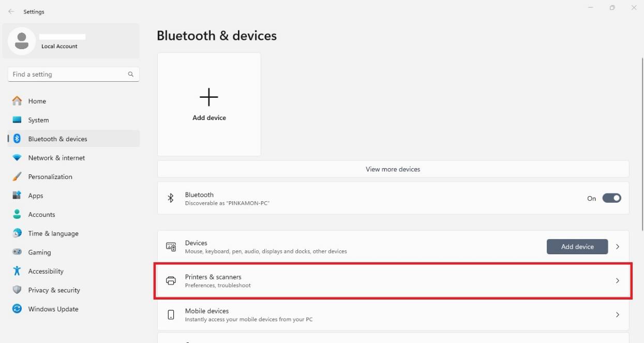Click the Home icon in sidebar

coord(17,101)
